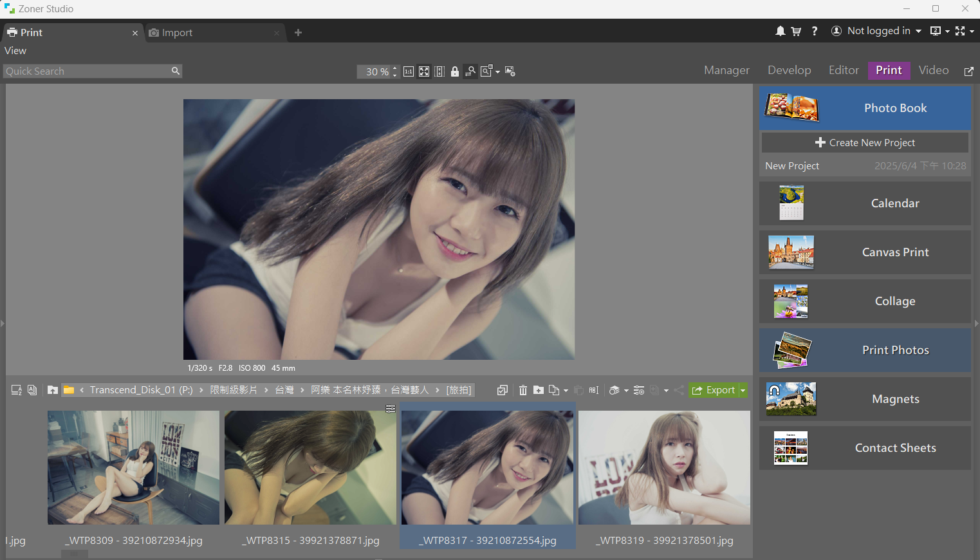
Task: Click the Quick Search magnifier icon
Action: (175, 71)
